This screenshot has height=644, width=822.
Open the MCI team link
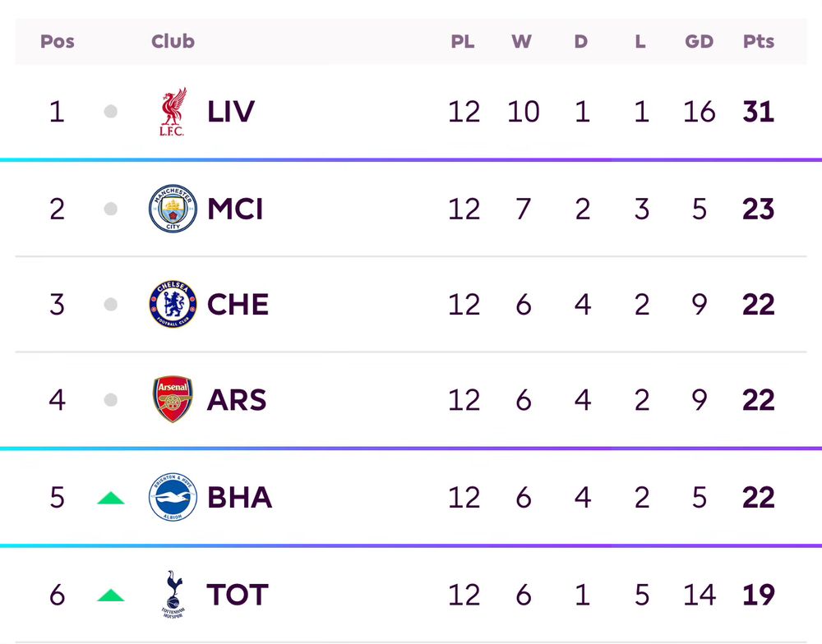(235, 209)
